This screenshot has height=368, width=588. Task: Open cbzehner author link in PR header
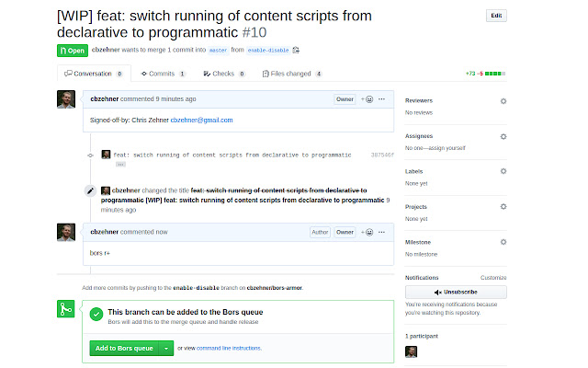(106, 50)
